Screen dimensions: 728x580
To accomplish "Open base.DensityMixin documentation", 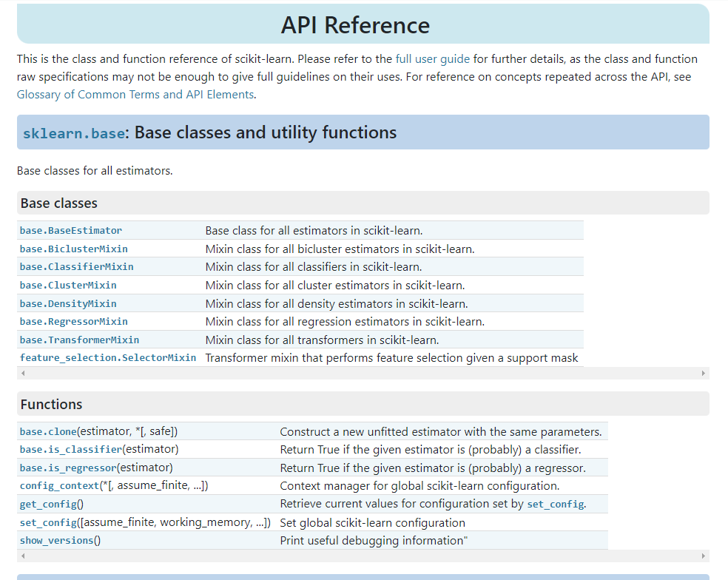I will 68,304.
